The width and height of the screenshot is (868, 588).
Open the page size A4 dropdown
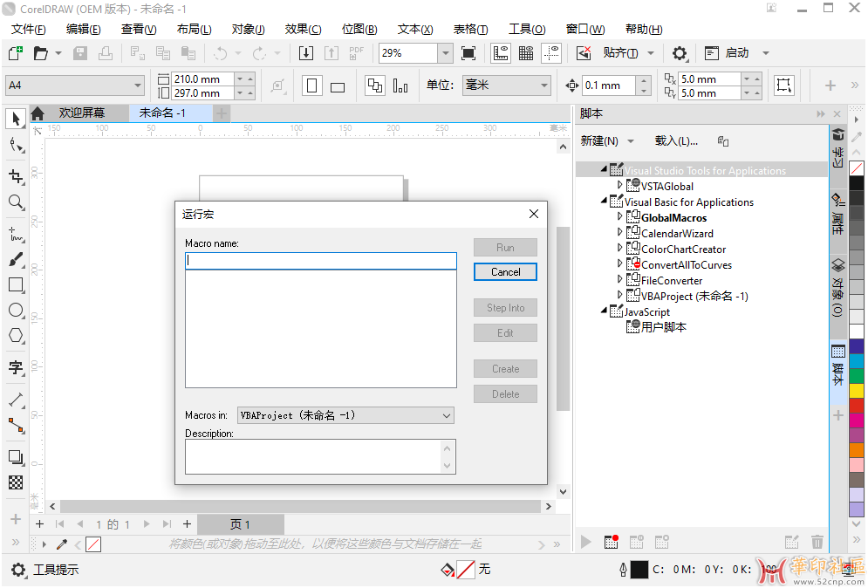(137, 85)
